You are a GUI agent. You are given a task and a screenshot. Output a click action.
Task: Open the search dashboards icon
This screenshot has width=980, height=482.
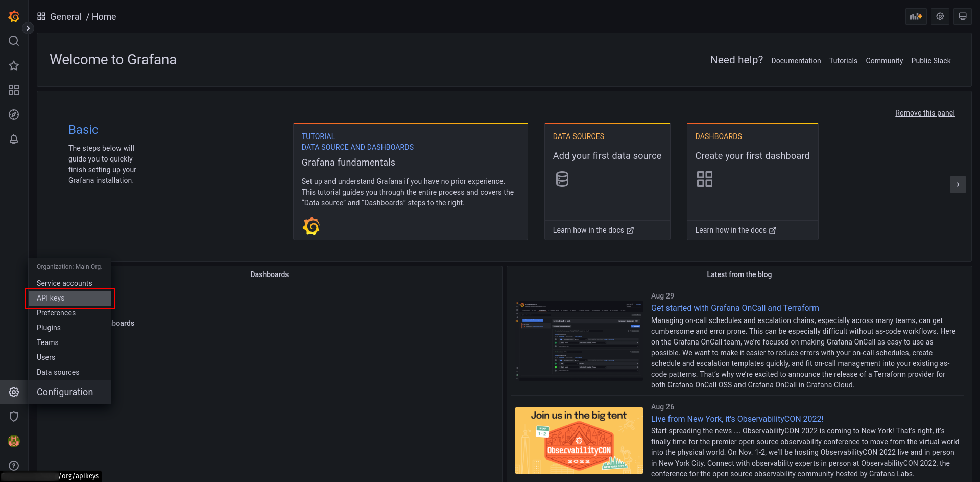[x=14, y=41]
